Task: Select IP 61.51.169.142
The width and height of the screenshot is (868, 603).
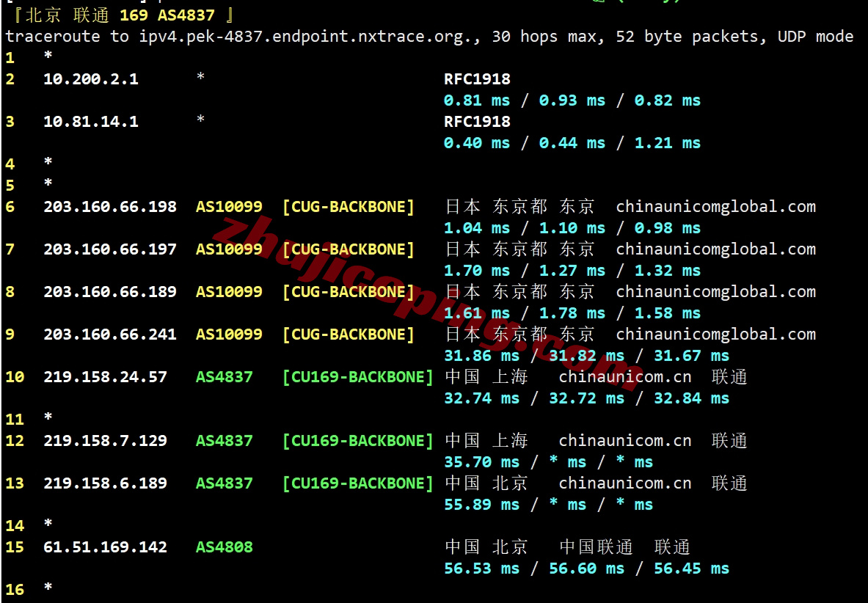Action: click(105, 547)
